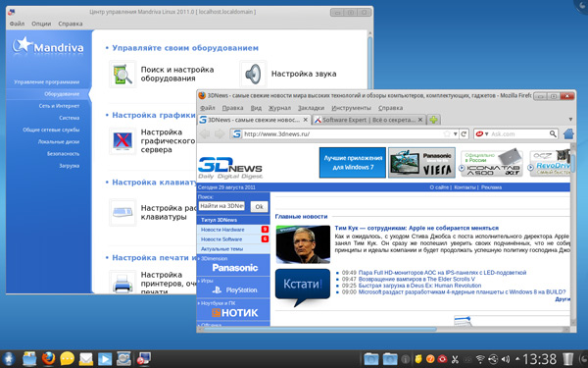This screenshot has height=368, width=588.
Task: Select Общие сетевые службы in sidebar
Action: click(x=51, y=130)
